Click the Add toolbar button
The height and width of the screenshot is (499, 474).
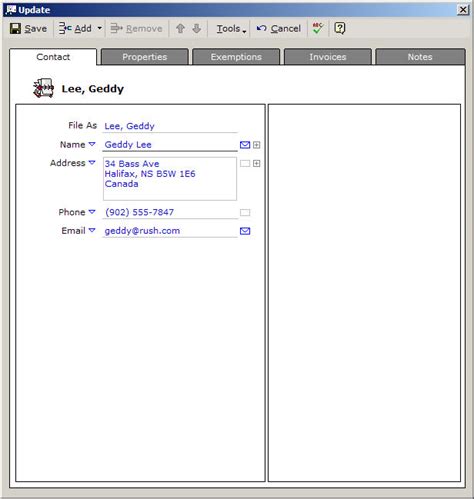[x=75, y=29]
